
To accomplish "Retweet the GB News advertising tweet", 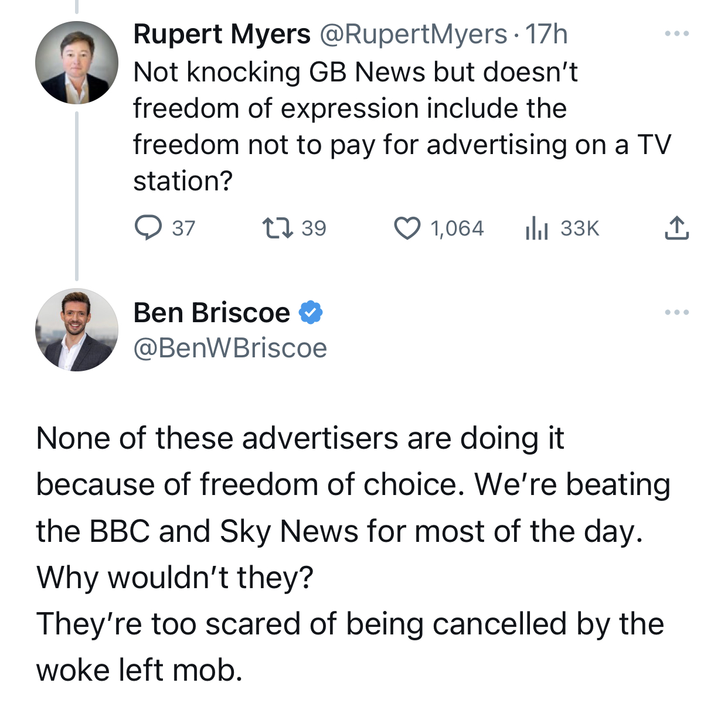I will 277,228.
